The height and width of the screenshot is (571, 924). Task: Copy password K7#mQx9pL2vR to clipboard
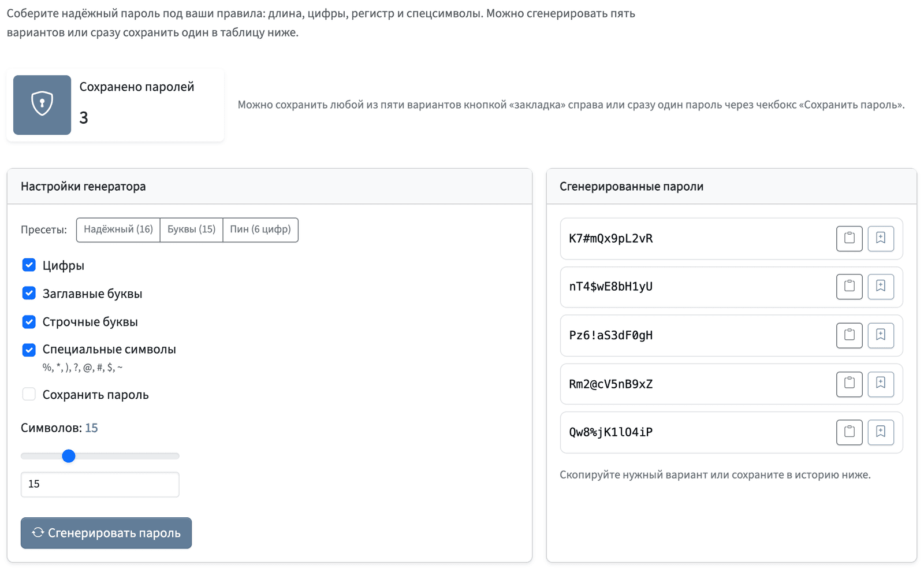[849, 238]
